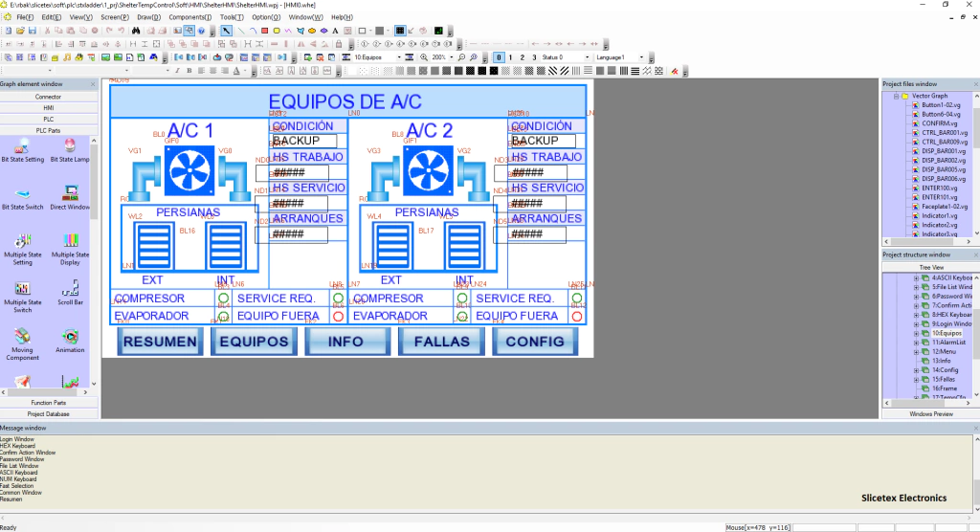The height and width of the screenshot is (532, 980).
Task: Select Scroll Bar component
Action: pos(70,293)
